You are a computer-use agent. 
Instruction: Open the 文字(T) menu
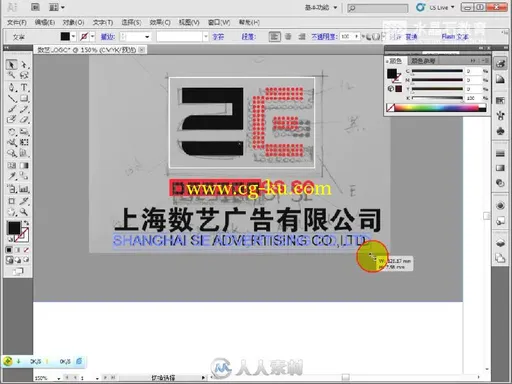[x=103, y=22]
